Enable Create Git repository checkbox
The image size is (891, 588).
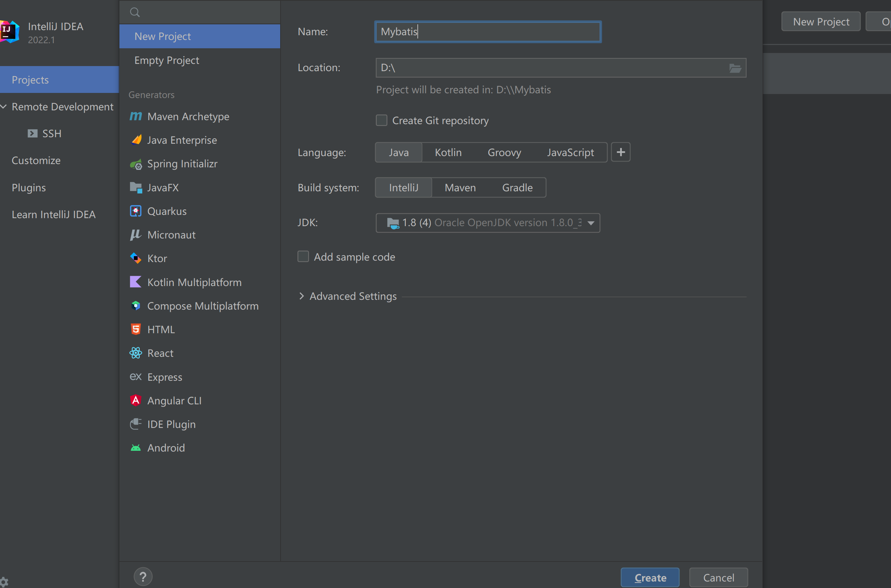click(x=381, y=121)
